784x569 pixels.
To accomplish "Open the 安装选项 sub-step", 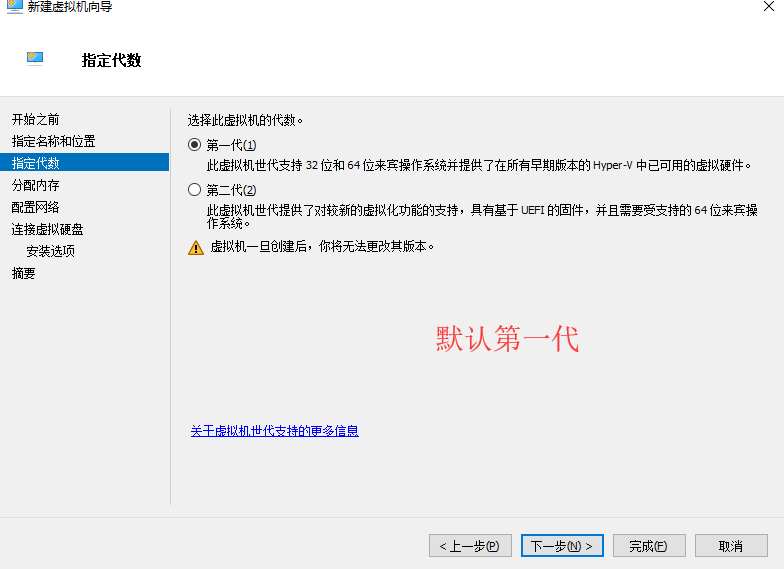I will click(x=50, y=251).
